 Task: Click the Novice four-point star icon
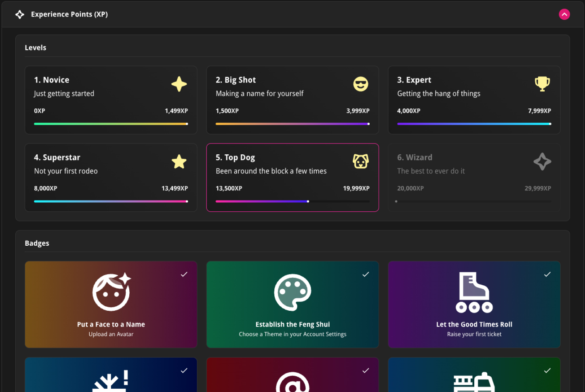coord(179,84)
